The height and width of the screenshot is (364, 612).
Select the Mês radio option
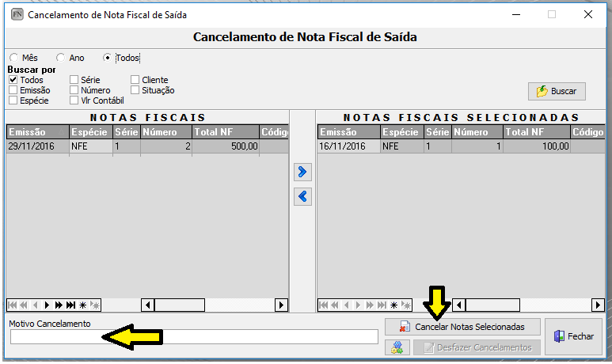(x=13, y=58)
